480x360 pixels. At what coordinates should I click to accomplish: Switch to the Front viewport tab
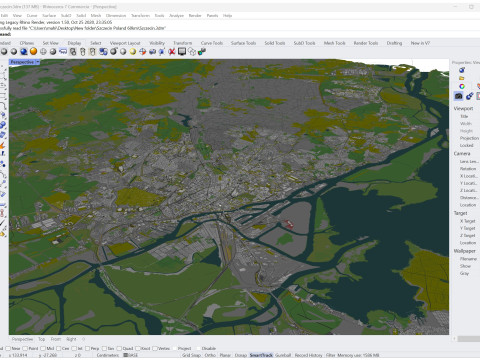click(x=56, y=339)
